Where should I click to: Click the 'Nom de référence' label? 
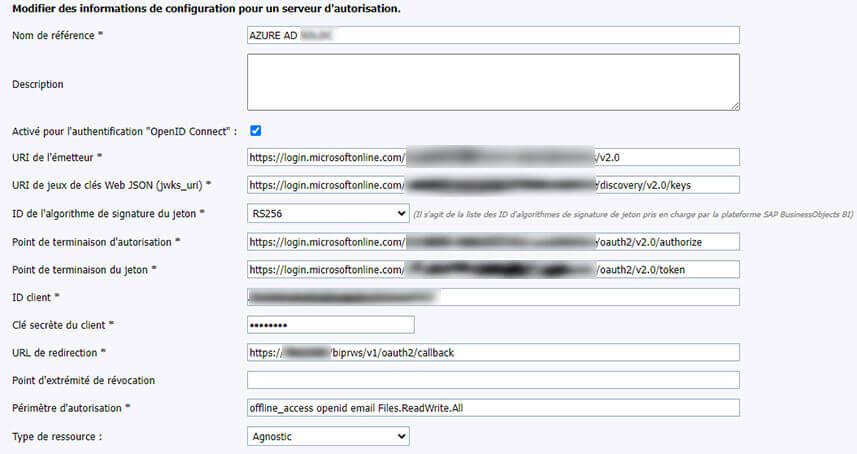[x=57, y=36]
